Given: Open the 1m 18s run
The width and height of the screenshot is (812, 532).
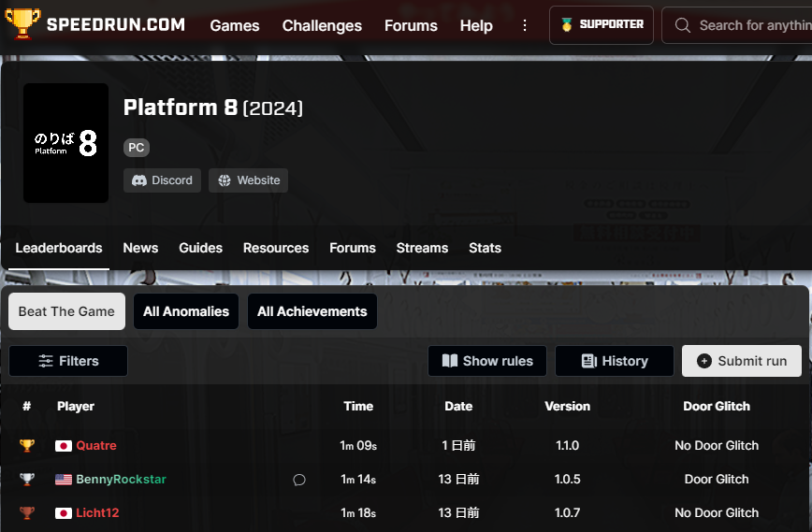Looking at the screenshot, I should pos(358,513).
